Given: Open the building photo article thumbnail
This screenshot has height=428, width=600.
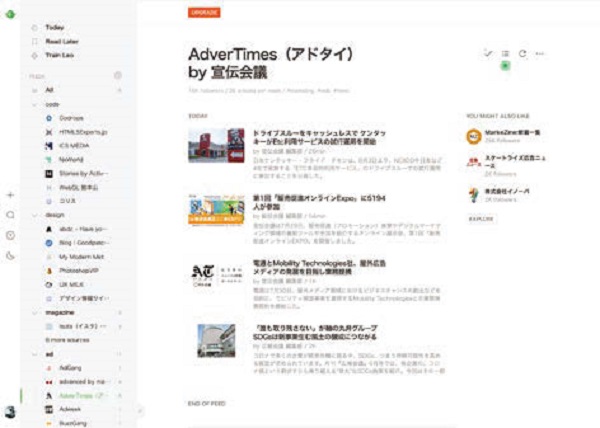Looking at the screenshot, I should [x=216, y=341].
